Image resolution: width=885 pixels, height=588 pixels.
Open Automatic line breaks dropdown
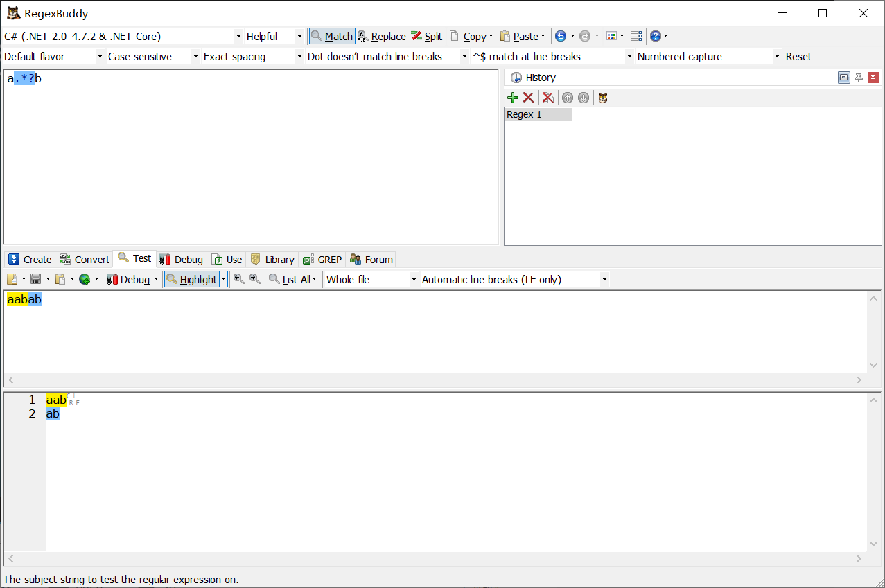click(x=604, y=279)
